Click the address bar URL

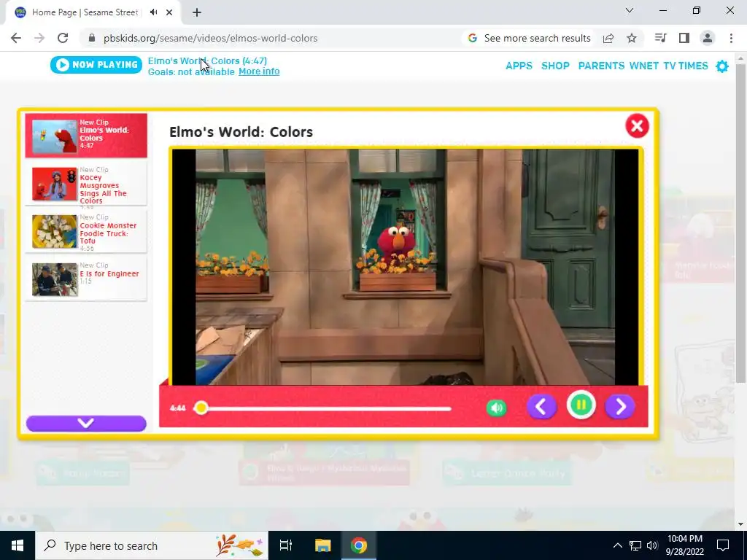tap(211, 38)
